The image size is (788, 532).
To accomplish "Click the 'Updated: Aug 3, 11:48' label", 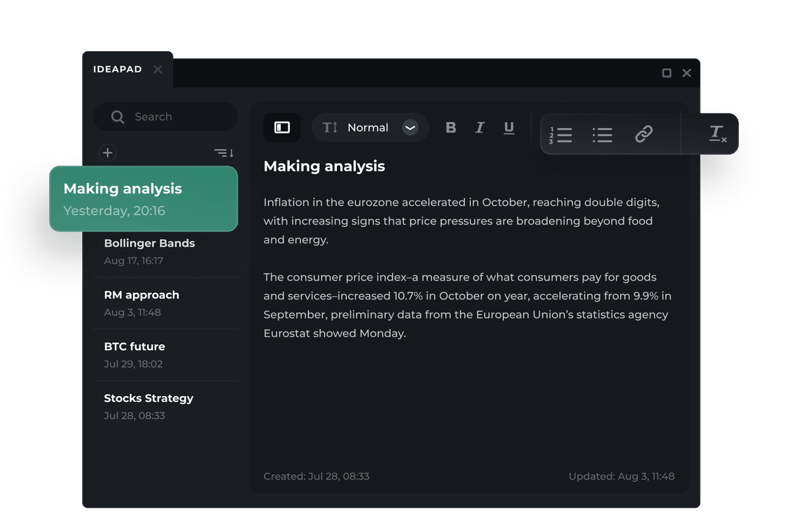I will pyautogui.click(x=621, y=476).
